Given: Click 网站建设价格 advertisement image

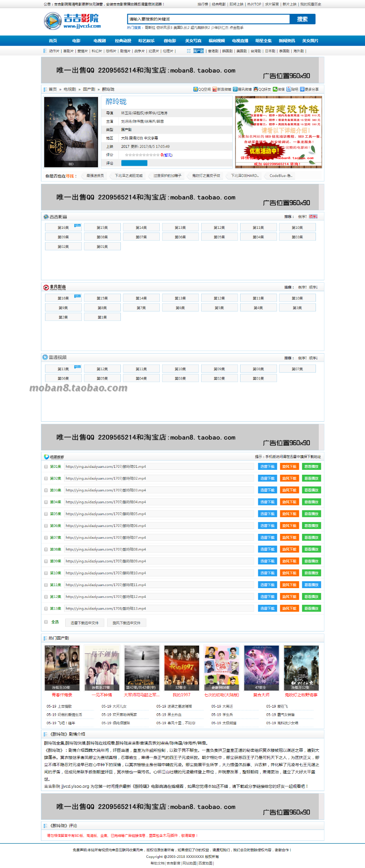Looking at the screenshot, I should [279, 132].
